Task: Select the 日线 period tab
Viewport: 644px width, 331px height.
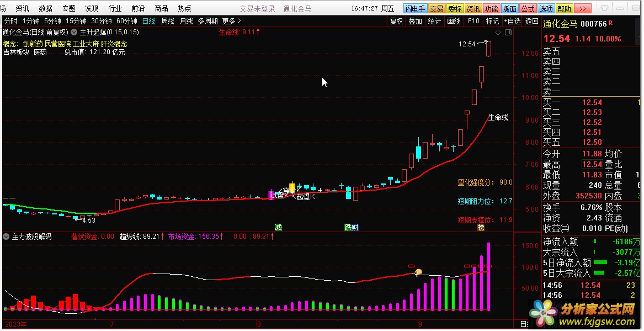Action: 148,21
